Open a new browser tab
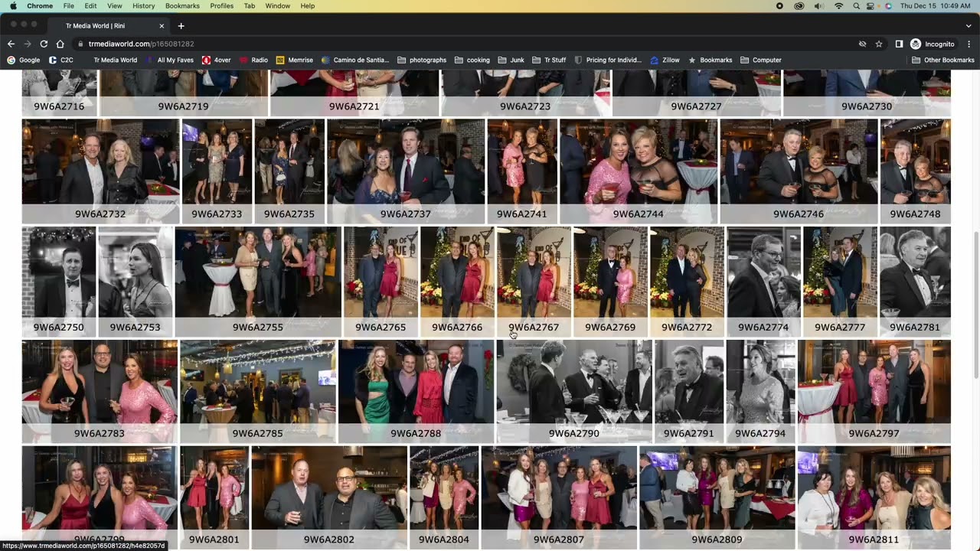The image size is (980, 551). [181, 26]
